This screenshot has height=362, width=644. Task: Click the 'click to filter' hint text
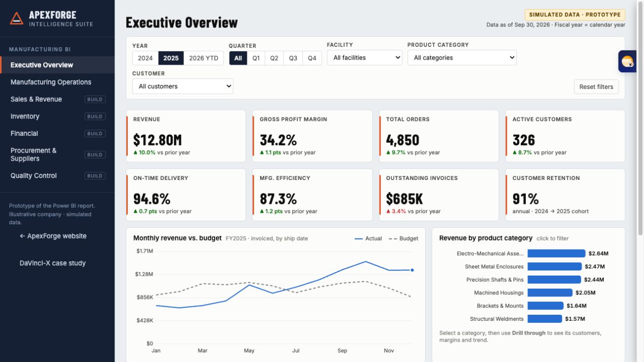click(x=552, y=238)
